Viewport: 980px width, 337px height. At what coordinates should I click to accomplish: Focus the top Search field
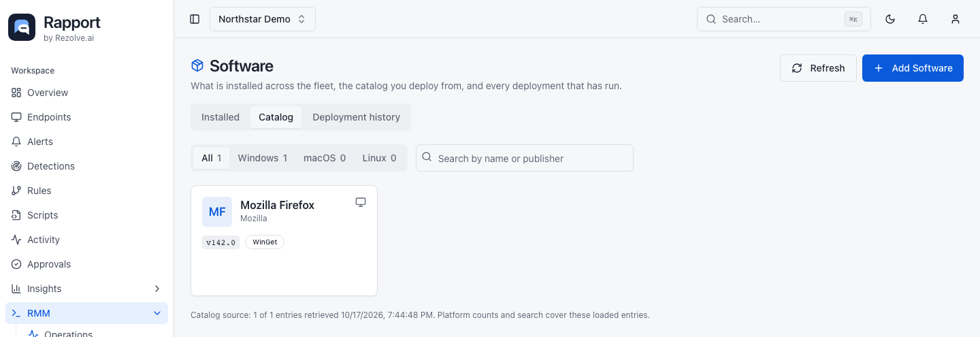784,19
